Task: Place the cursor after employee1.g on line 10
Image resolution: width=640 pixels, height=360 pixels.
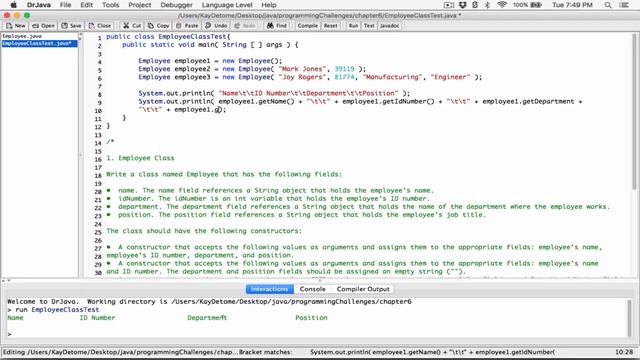Action: pos(220,109)
